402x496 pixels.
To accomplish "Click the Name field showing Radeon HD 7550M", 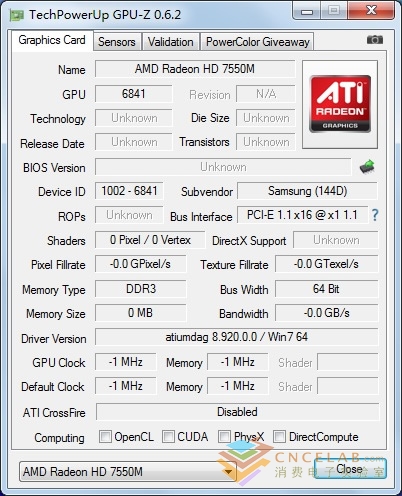I will click(x=195, y=69).
